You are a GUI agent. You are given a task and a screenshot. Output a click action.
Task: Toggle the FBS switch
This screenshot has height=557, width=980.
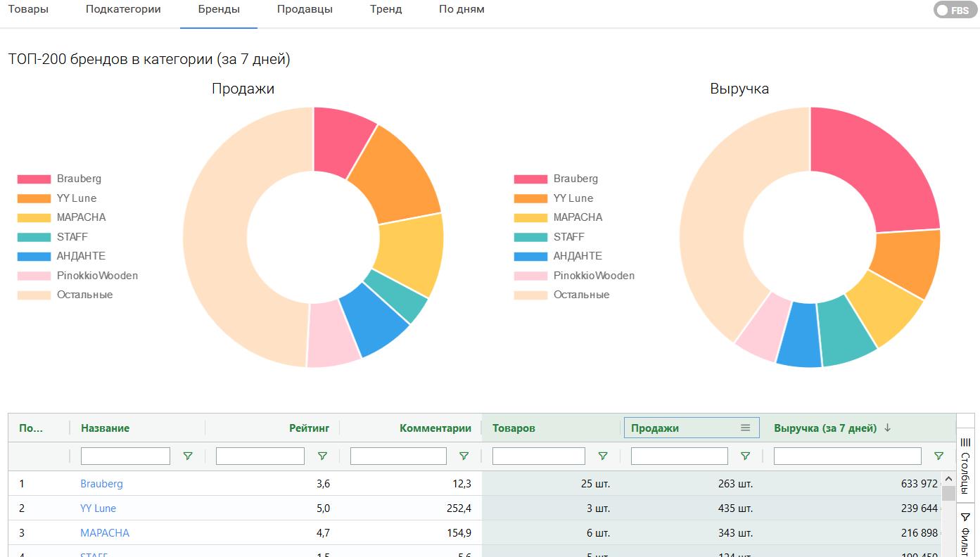click(955, 10)
